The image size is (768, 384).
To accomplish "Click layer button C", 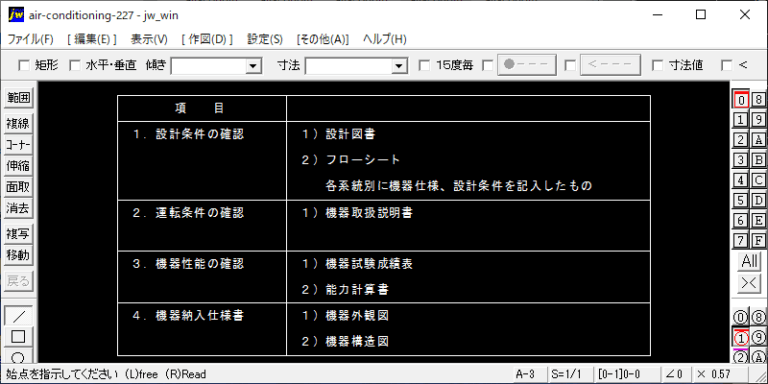I will 758,180.
